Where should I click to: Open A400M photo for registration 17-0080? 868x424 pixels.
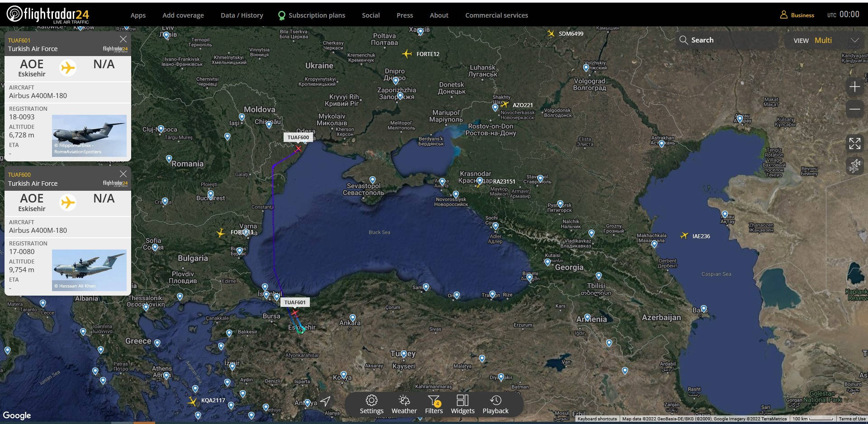click(89, 270)
